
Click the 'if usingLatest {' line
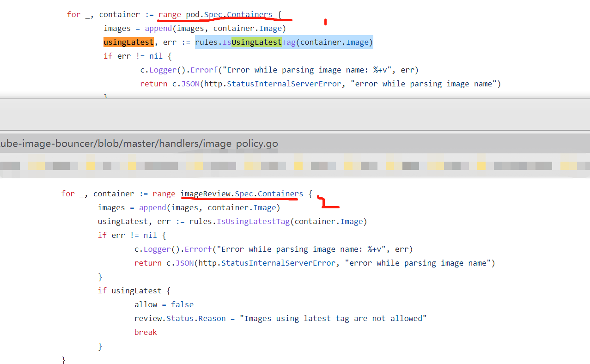134,291
